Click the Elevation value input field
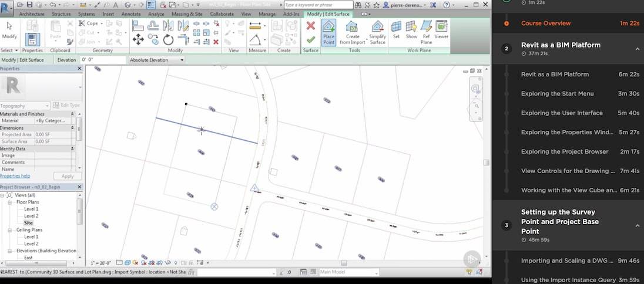 (102, 60)
